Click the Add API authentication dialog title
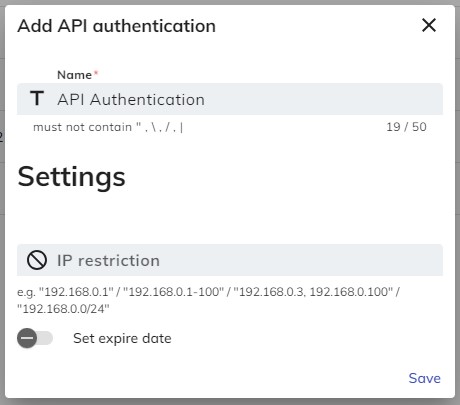Image resolution: width=460 pixels, height=405 pixels. point(117,26)
